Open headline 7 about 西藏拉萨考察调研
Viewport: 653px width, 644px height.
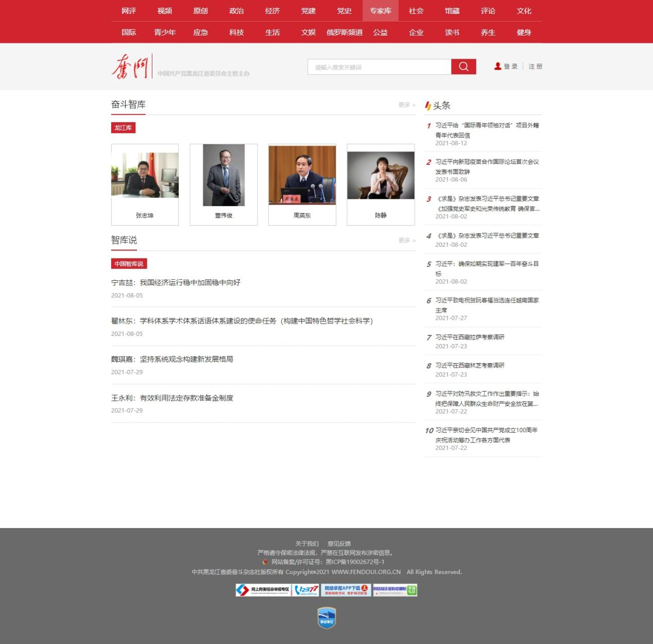coord(470,337)
